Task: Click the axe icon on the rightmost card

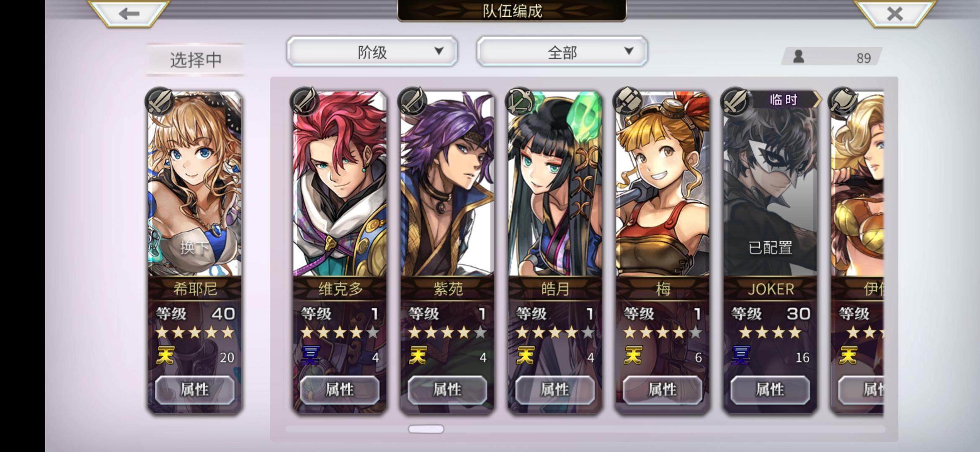Action: point(843,101)
